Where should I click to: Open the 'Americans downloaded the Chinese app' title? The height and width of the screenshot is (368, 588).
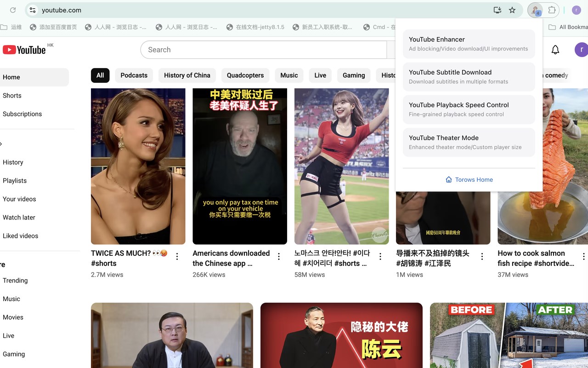(x=231, y=259)
